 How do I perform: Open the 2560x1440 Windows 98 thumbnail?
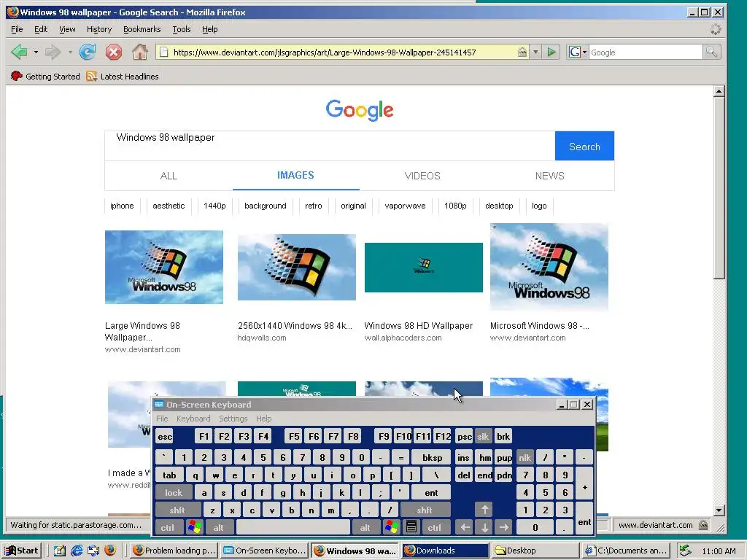pos(296,267)
